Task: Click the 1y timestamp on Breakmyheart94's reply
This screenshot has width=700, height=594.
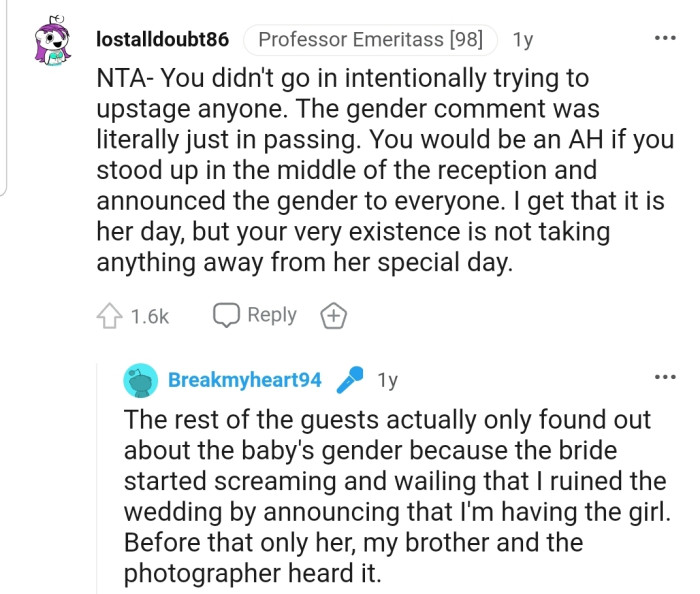Action: [x=387, y=381]
